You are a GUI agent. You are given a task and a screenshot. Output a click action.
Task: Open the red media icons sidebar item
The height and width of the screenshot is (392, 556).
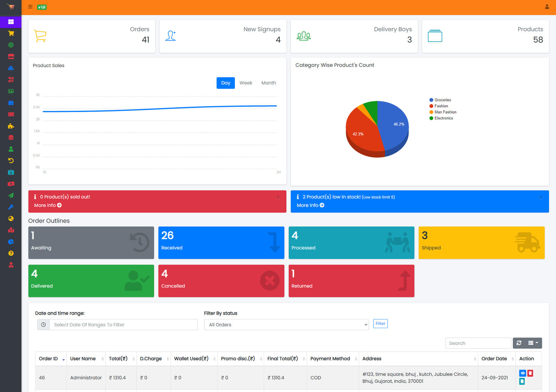[x=11, y=80]
